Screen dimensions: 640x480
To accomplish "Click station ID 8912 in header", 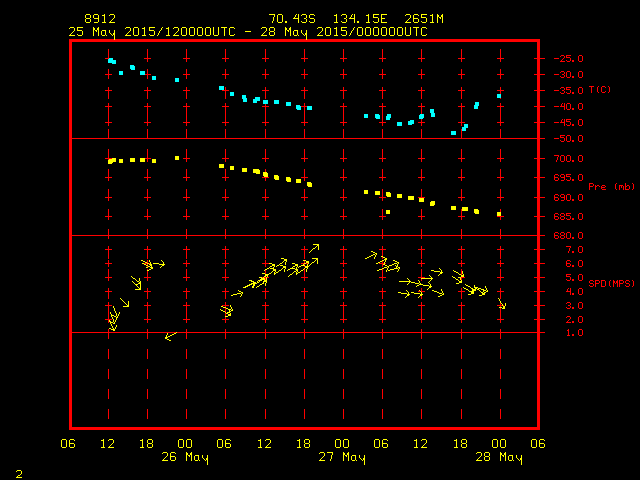I will [100, 19].
